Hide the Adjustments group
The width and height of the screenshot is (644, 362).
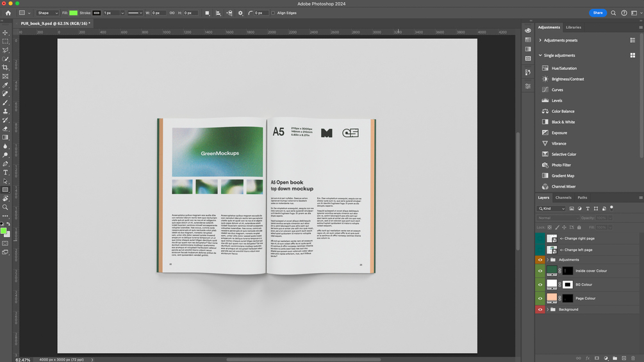coord(540,259)
